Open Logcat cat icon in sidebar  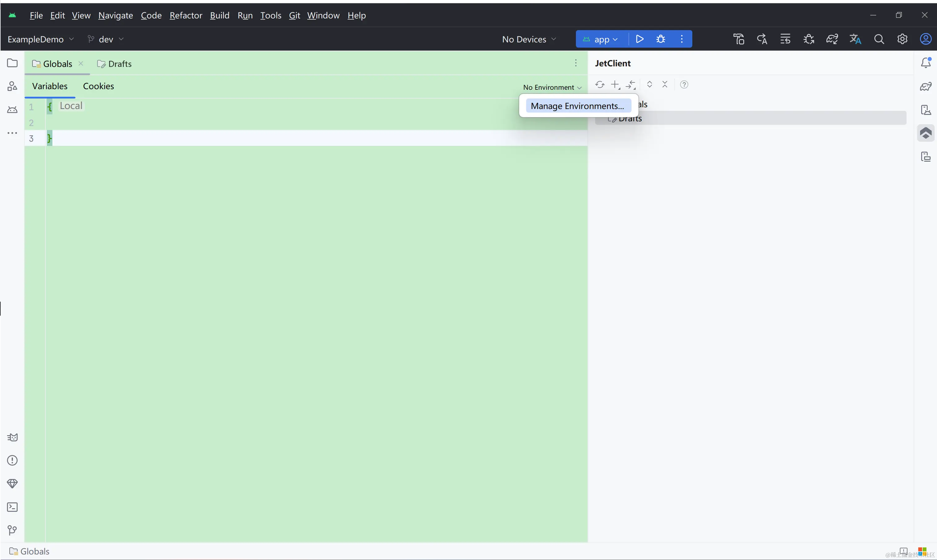coord(12,437)
